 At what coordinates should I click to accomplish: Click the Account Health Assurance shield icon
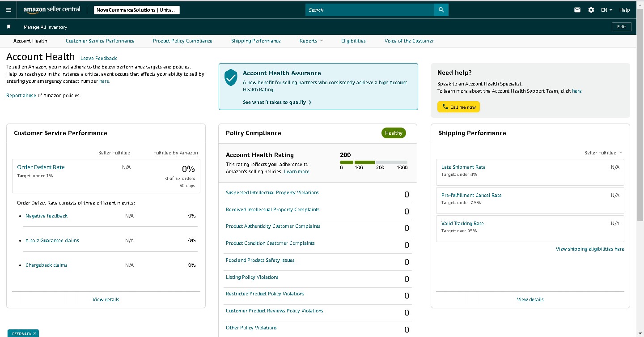pos(230,77)
